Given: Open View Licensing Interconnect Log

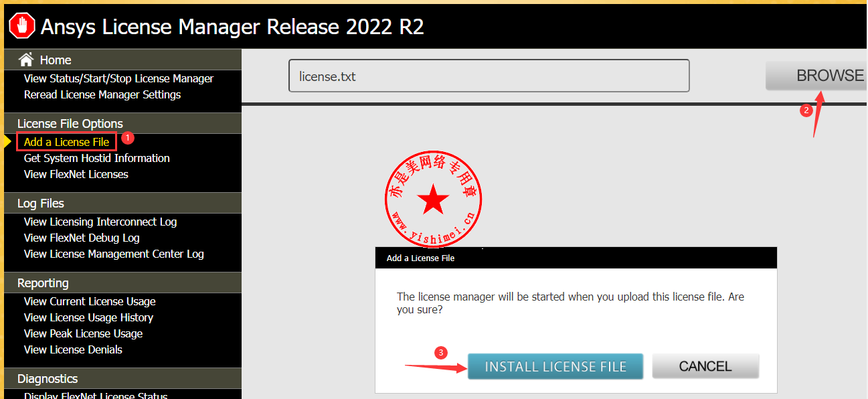Looking at the screenshot, I should click(x=100, y=222).
